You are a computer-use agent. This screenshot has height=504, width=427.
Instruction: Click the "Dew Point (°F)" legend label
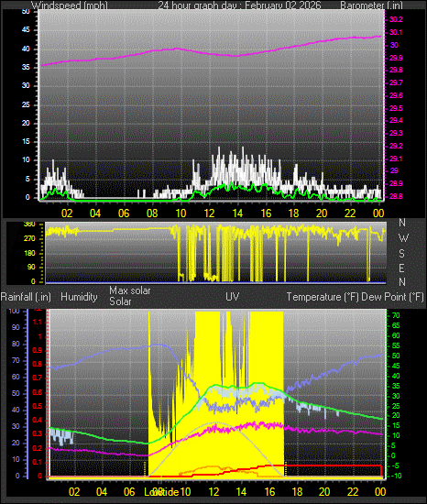coord(392,297)
